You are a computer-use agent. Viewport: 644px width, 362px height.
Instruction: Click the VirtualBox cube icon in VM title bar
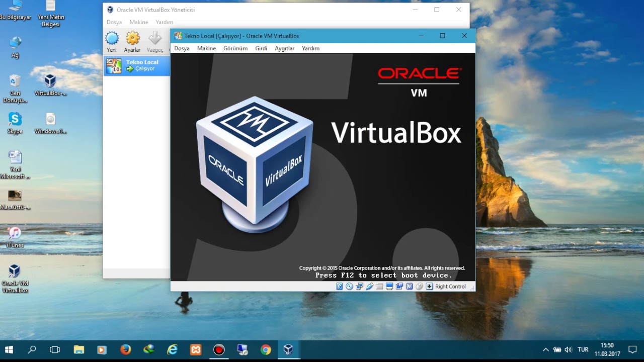178,36
